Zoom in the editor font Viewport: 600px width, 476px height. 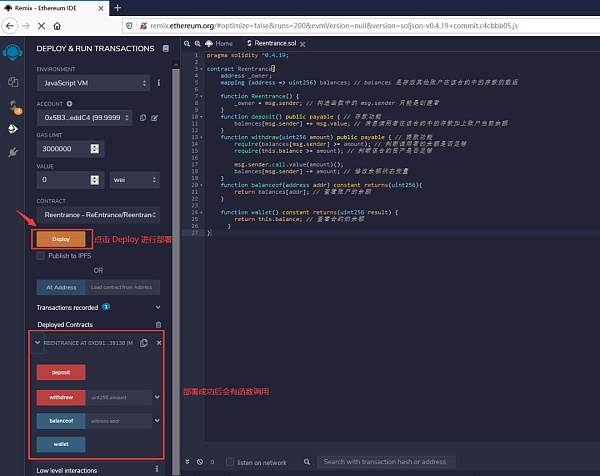[197, 44]
